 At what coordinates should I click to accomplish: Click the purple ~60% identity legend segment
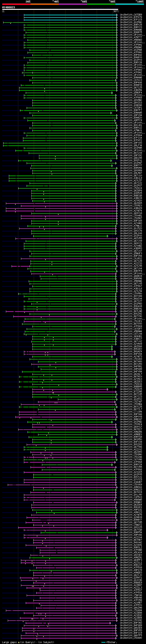click(x=73, y=4)
